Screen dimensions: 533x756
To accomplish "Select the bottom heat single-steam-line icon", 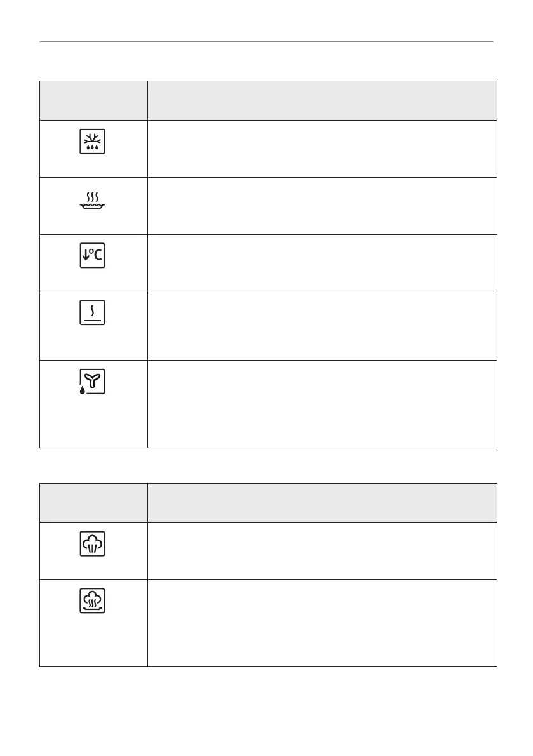I will 92,312.
